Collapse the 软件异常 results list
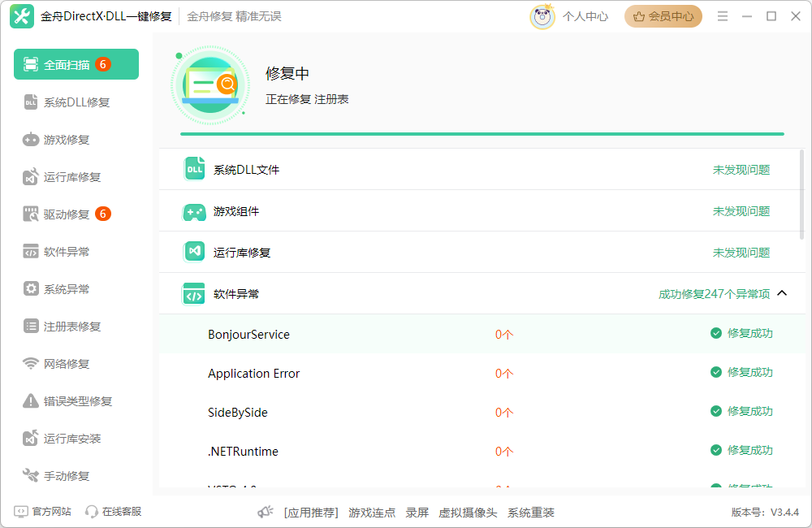This screenshot has width=812, height=528. coord(782,293)
